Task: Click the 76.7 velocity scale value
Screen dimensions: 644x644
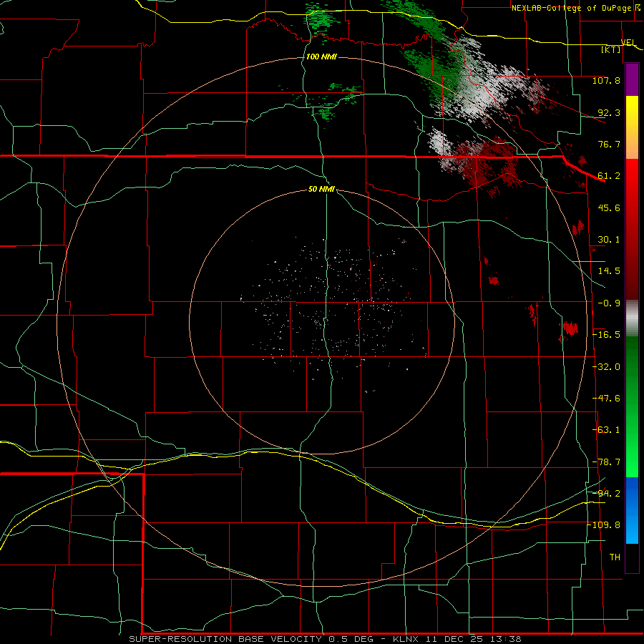Action: click(609, 144)
